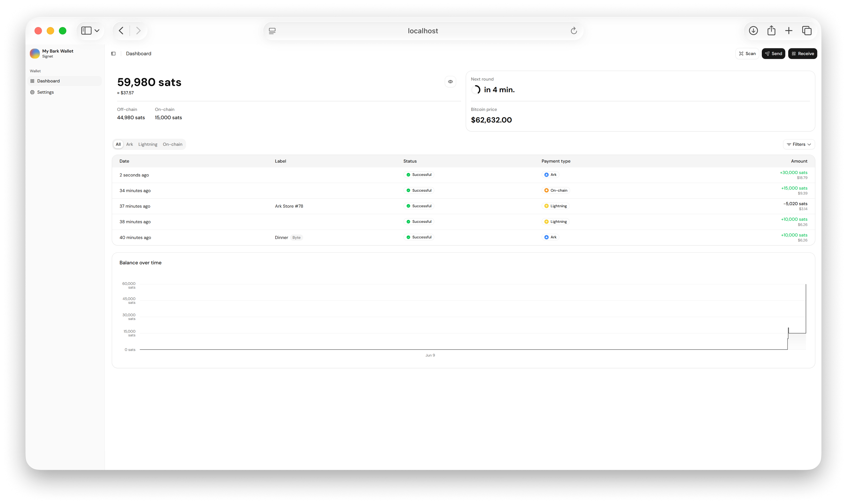The image size is (847, 504).
Task: Go forward with the browser forward arrow
Action: point(138,31)
